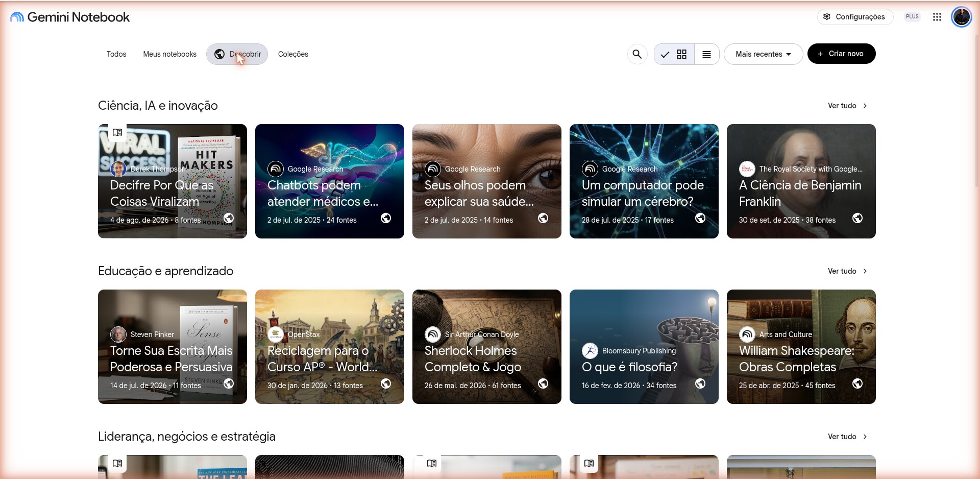Click the globe icon on Decifre Por Que as Coisas Viralizam card
This screenshot has width=980, height=479.
pyautogui.click(x=229, y=218)
